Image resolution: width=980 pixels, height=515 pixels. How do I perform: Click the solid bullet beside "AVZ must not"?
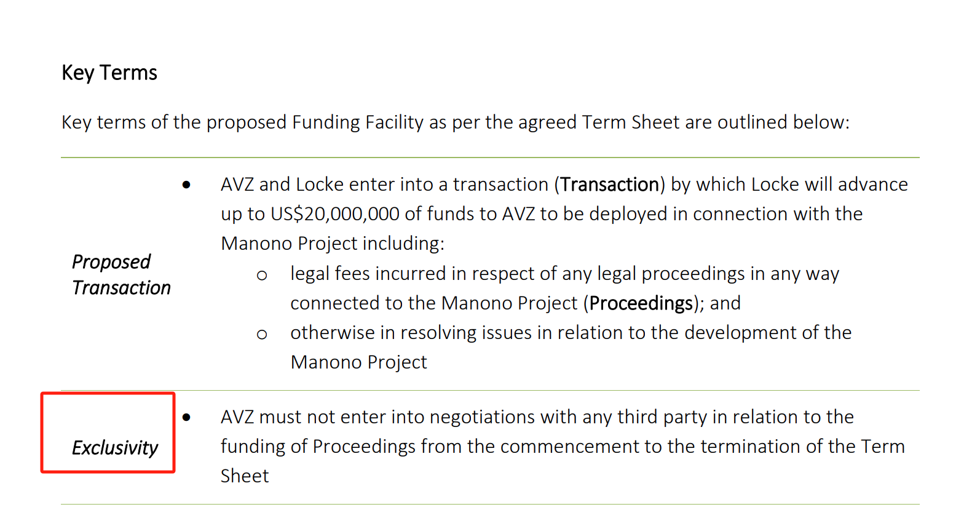click(186, 417)
